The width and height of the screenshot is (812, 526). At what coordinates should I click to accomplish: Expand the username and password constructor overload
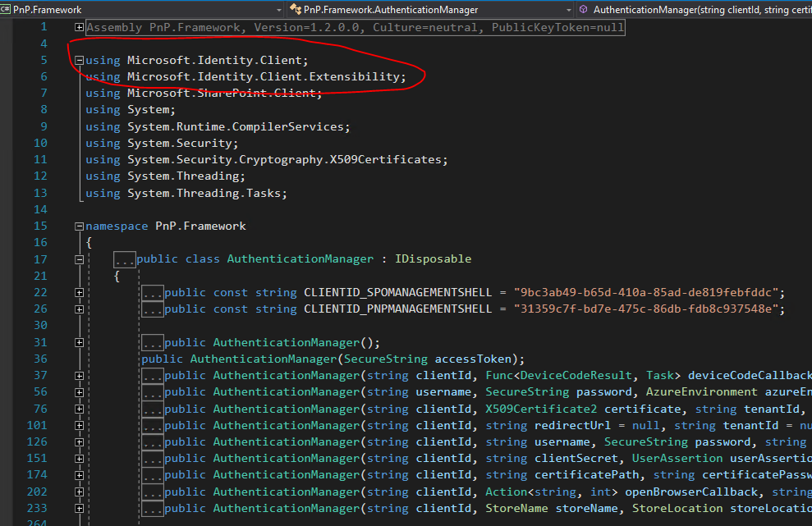(x=78, y=391)
